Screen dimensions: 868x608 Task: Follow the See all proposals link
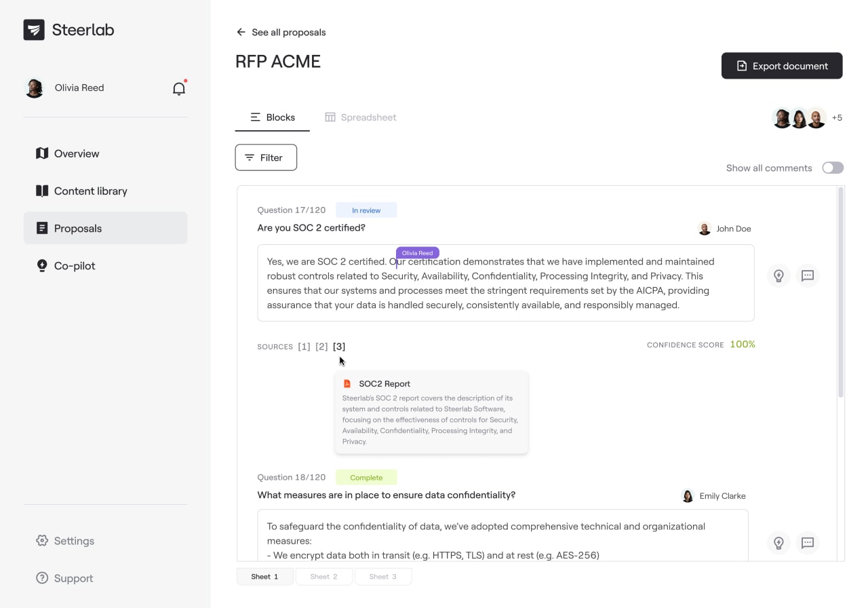click(x=288, y=32)
